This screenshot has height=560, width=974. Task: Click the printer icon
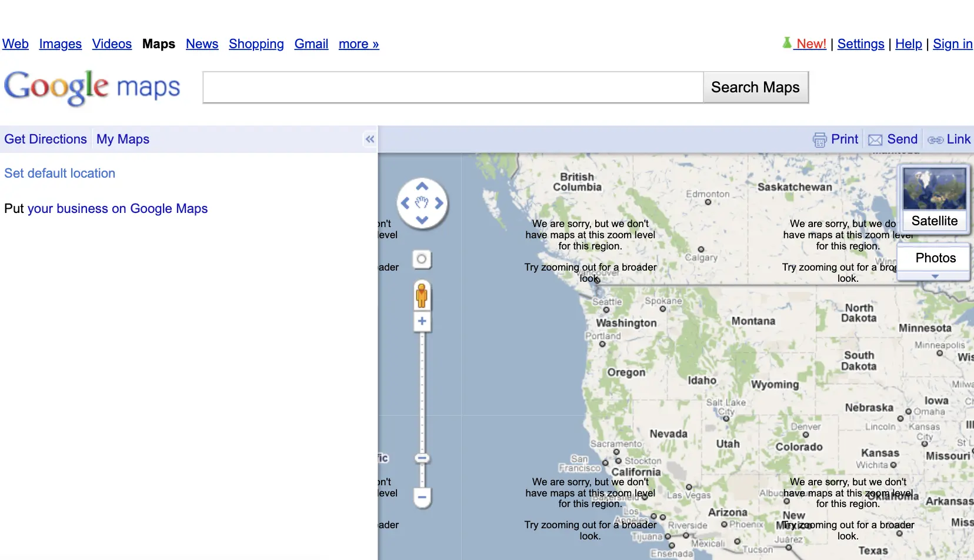click(819, 139)
